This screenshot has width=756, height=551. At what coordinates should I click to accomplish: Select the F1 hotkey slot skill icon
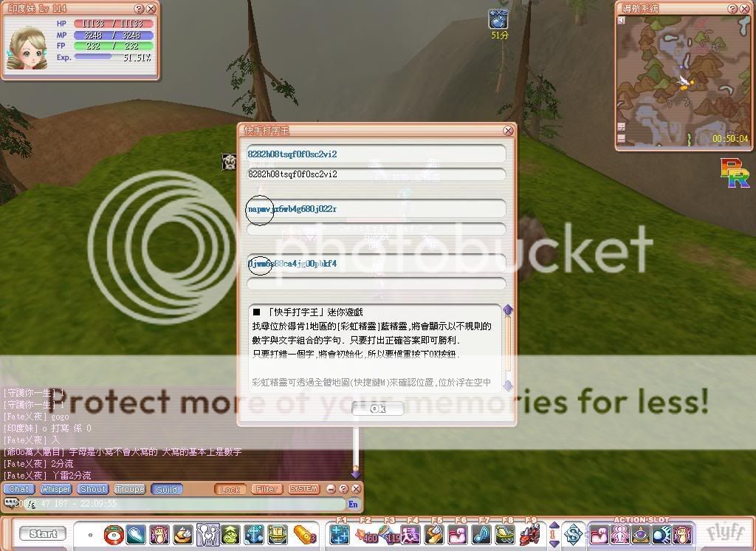340,534
